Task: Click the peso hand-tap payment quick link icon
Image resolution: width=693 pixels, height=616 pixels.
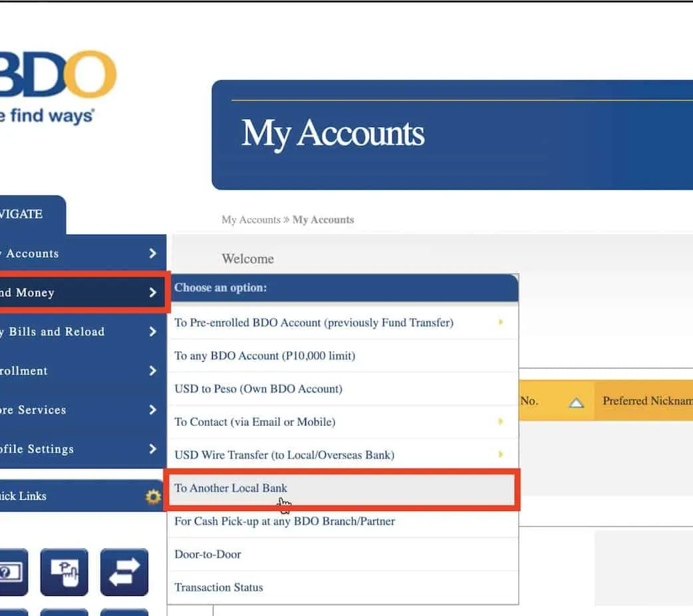Action: pos(64,571)
